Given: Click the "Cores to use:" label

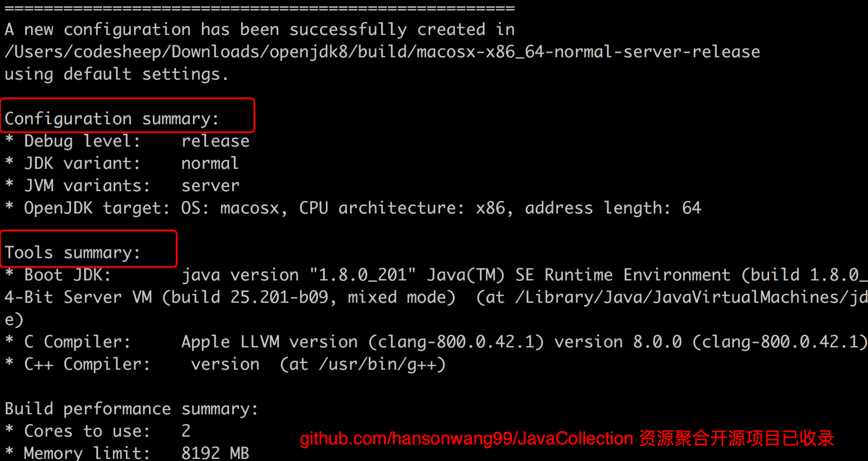Looking at the screenshot, I should [87, 431].
